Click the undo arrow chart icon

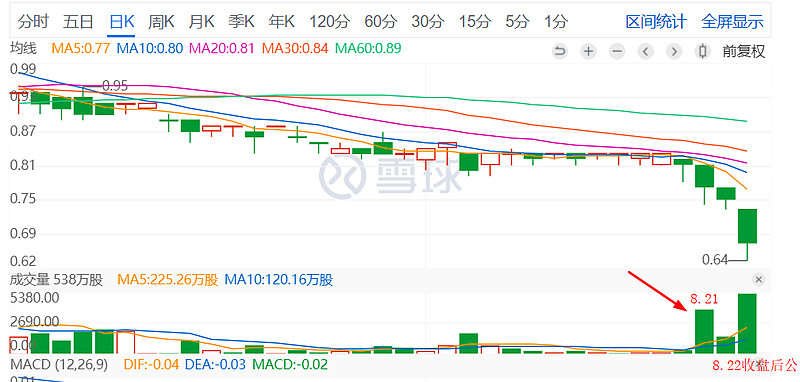click(x=560, y=51)
